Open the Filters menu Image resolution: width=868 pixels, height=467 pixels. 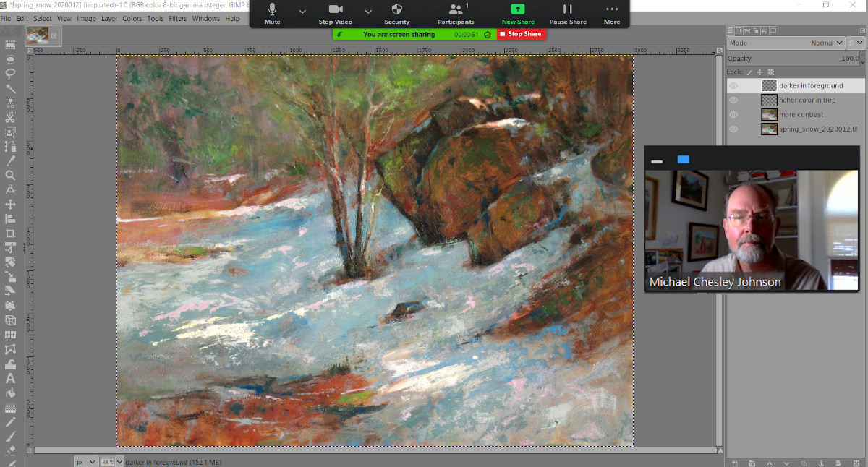pos(177,18)
